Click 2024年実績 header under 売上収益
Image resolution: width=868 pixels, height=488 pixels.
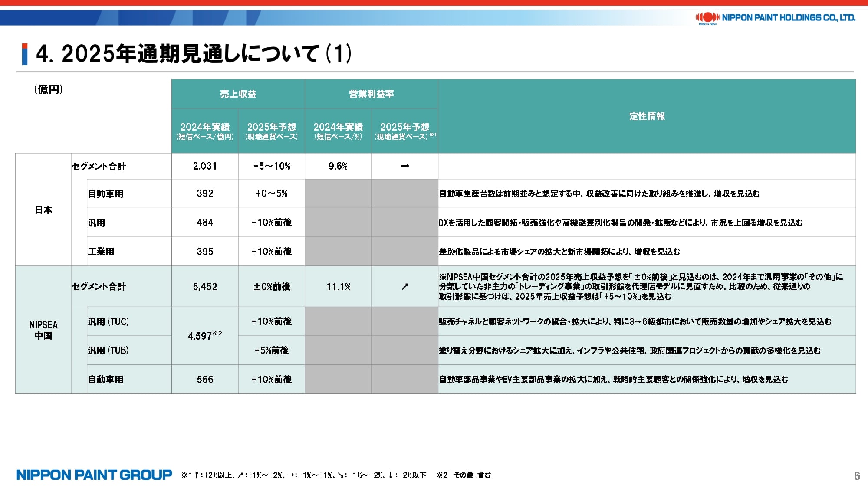[205, 131]
